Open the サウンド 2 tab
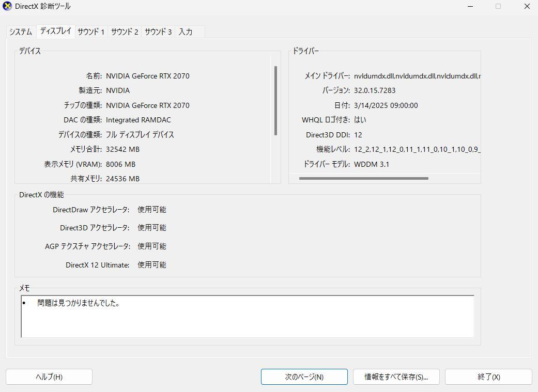 (x=125, y=32)
